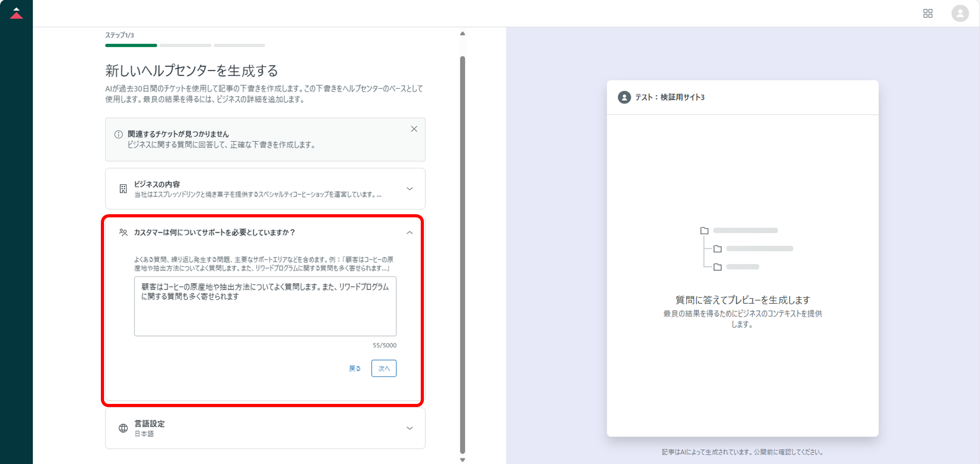Expand the 言語設定 section chevron
The image size is (980, 464).
click(x=410, y=428)
